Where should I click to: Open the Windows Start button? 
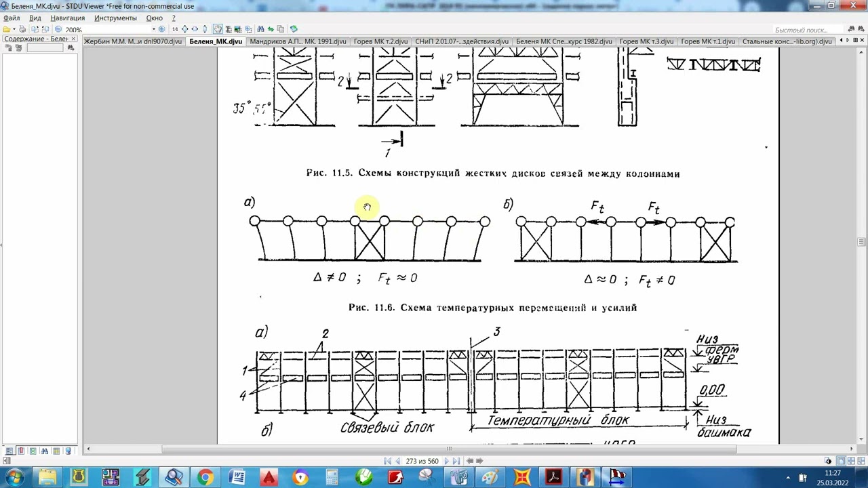point(14,477)
